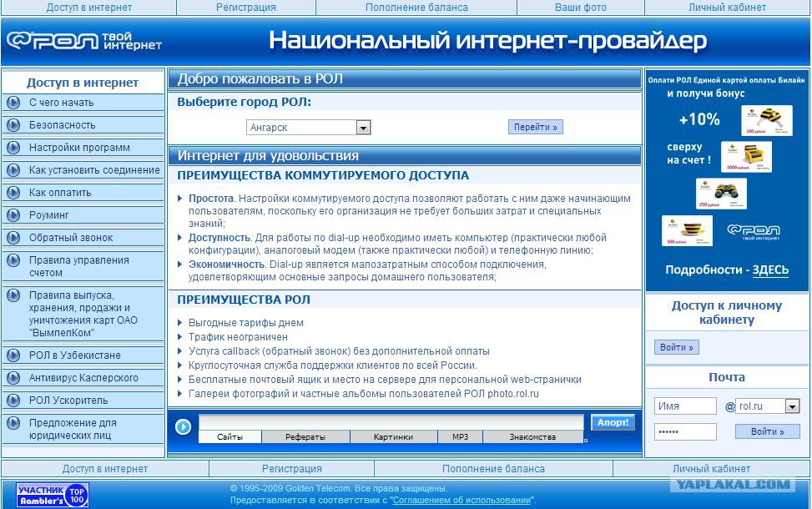Open 'Антивирус Касперского' sidebar link

(83, 378)
